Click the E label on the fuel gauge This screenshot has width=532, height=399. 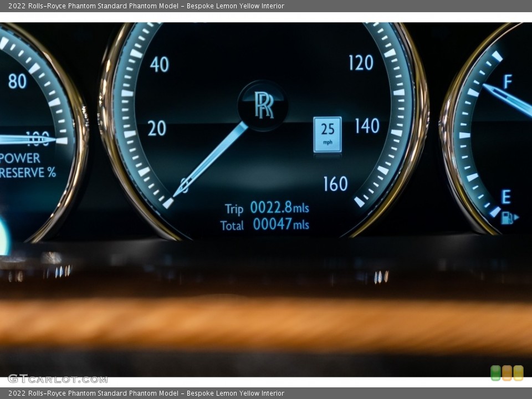point(506,197)
